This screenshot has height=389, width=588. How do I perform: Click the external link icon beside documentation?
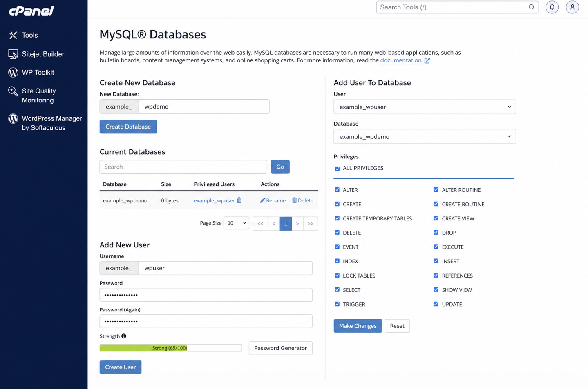(x=427, y=60)
